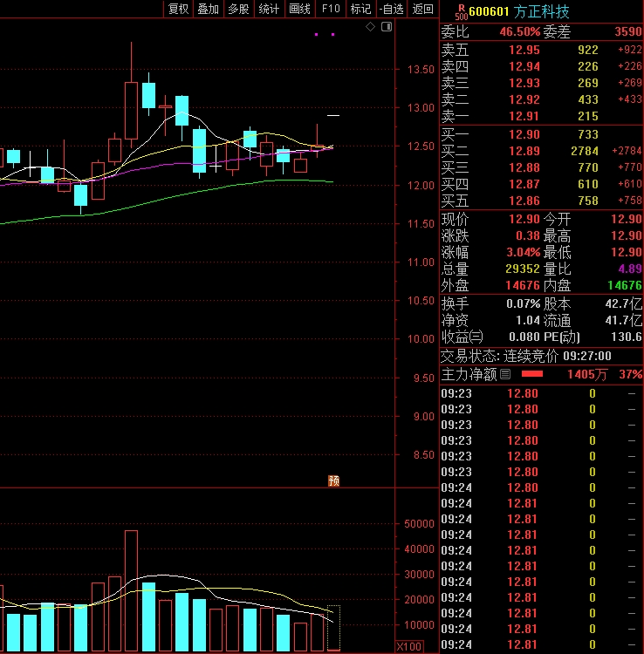Open the 复权 adjustment menu

click(x=178, y=9)
